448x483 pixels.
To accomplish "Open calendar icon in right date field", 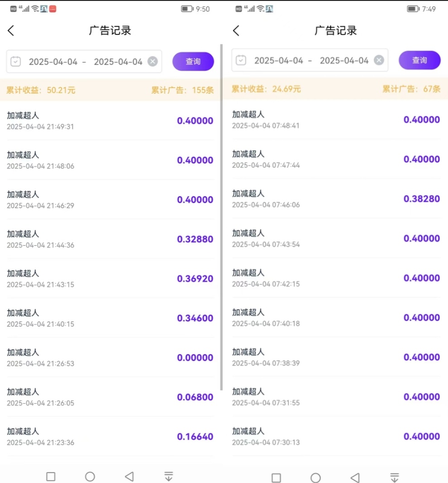I will pos(241,60).
